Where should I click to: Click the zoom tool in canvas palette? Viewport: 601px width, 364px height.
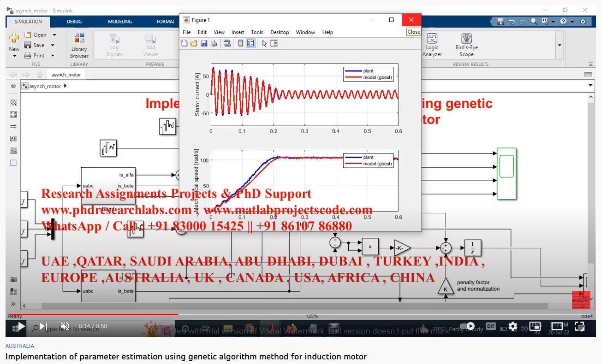tap(13, 102)
